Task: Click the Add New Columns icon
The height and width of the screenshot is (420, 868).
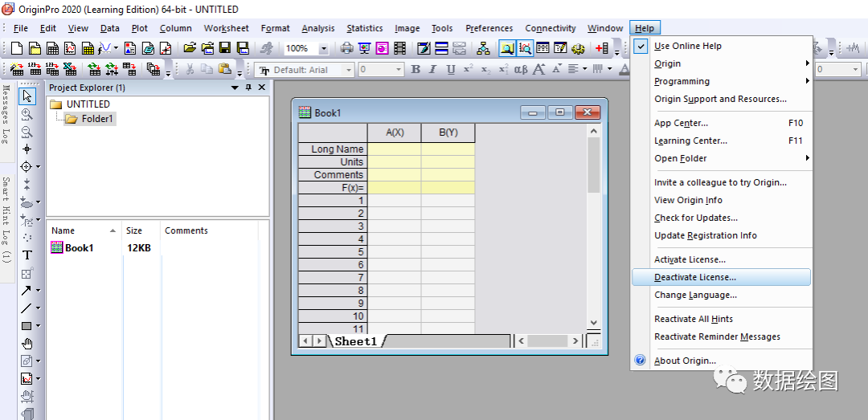Action: 602,49
